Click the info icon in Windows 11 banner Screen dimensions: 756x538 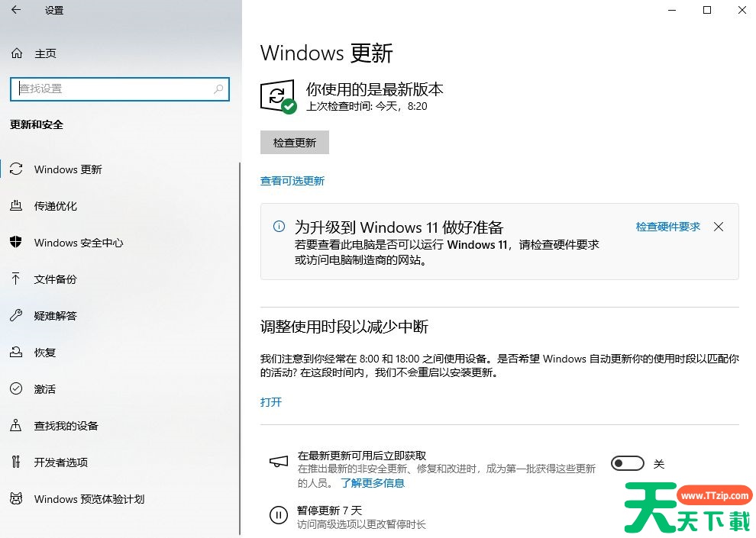pos(279,227)
